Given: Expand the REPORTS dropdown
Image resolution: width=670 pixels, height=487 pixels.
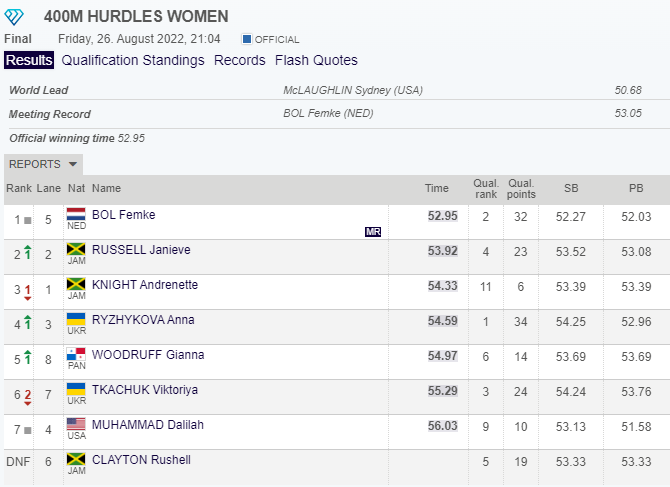Looking at the screenshot, I should pos(43,164).
